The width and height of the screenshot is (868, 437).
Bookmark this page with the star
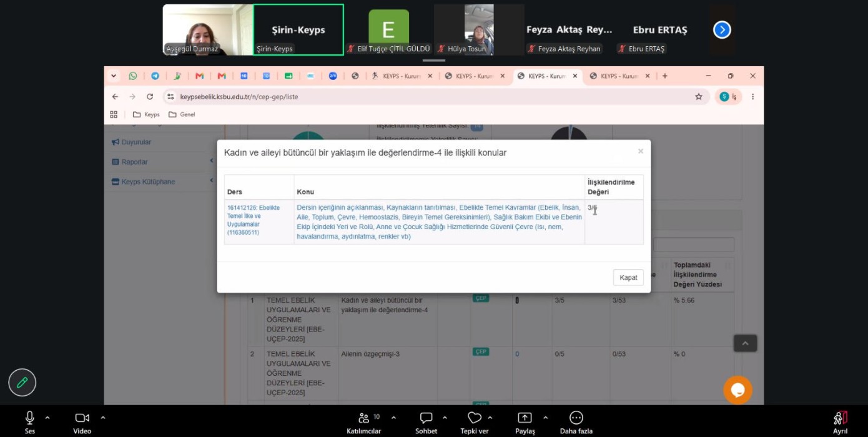[699, 97]
